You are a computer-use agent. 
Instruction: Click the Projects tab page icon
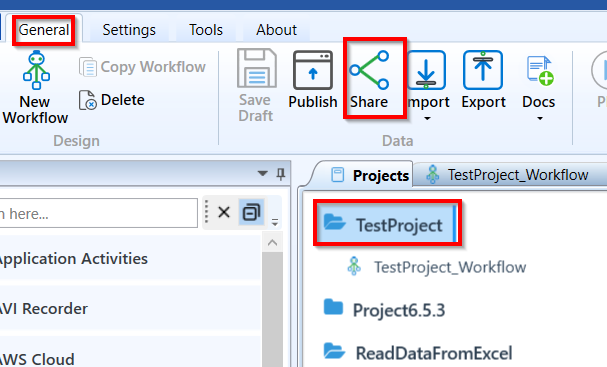tap(338, 175)
